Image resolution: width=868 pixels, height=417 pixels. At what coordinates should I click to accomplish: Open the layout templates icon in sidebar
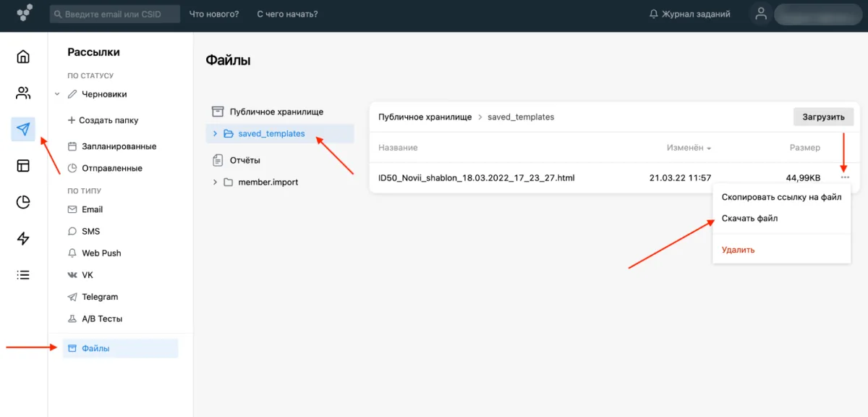pos(23,166)
